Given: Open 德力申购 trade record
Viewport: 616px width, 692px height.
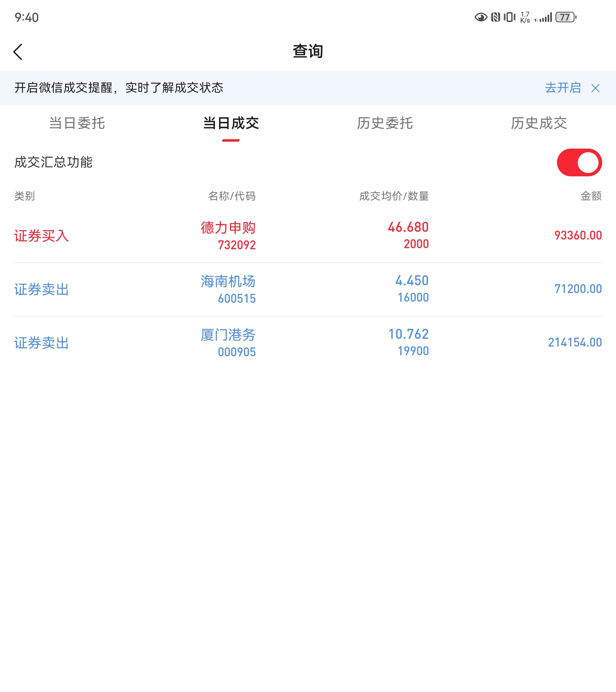Looking at the screenshot, I should click(228, 228).
